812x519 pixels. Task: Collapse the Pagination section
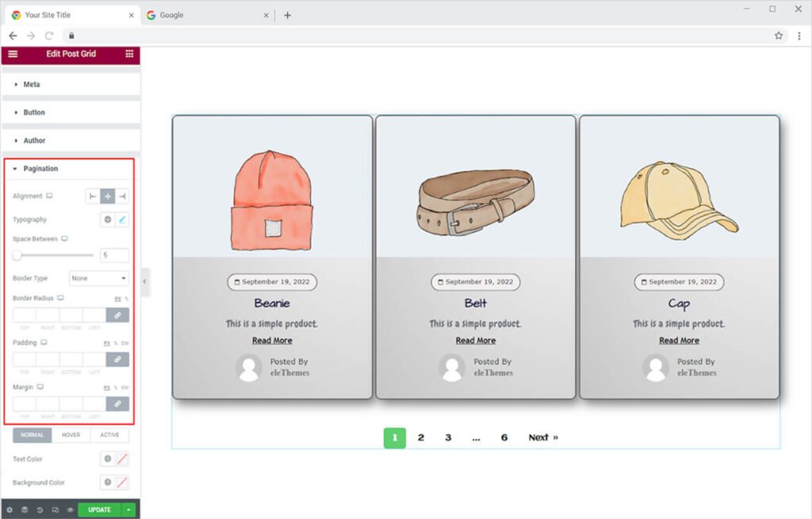[x=40, y=169]
